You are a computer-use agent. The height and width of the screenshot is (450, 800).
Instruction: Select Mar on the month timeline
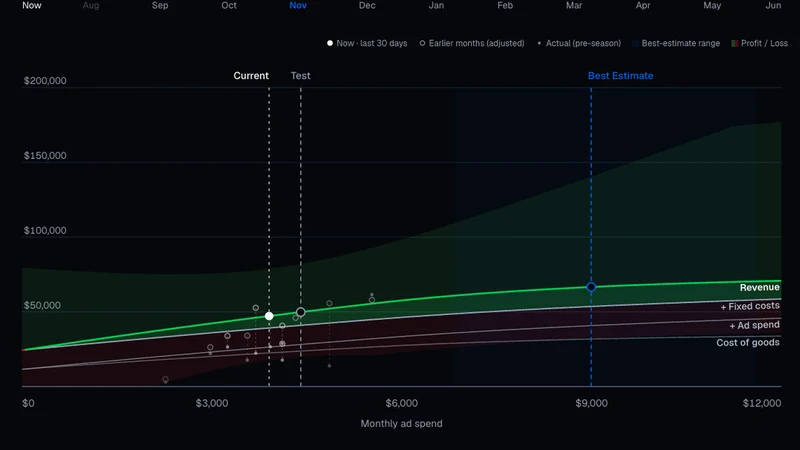tap(574, 6)
